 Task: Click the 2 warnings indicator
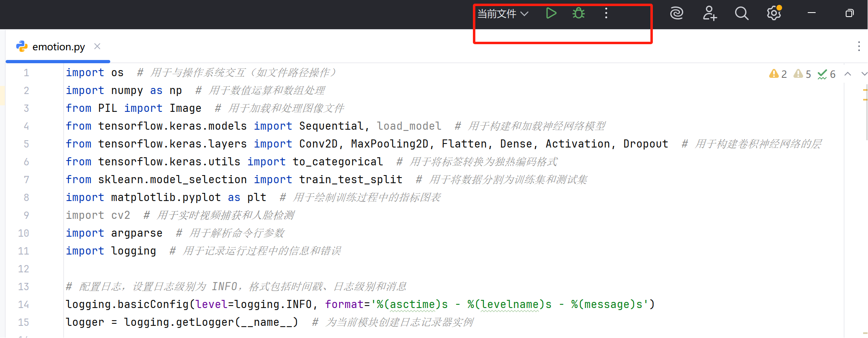(778, 74)
